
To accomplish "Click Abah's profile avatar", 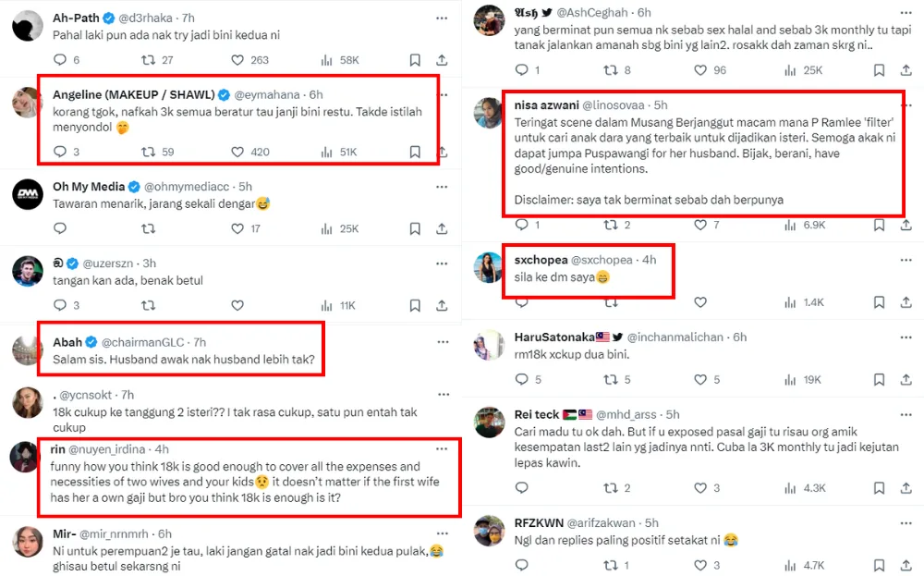I will point(28,349).
